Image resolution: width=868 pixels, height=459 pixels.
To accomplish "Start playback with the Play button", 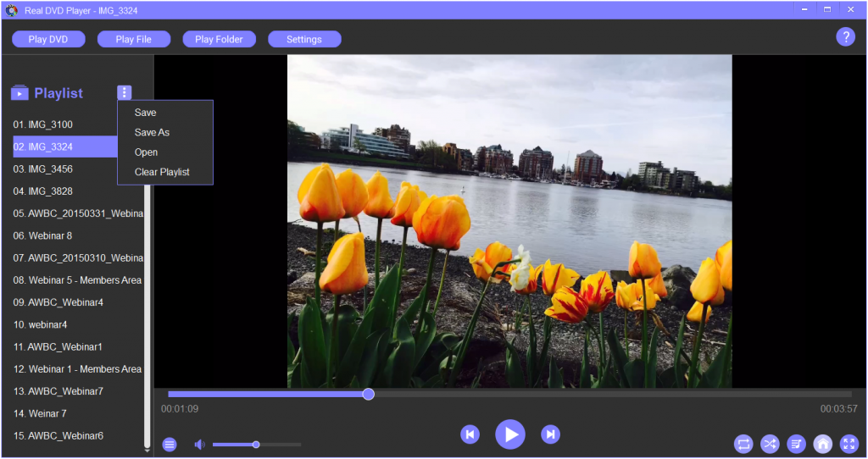I will (x=509, y=434).
